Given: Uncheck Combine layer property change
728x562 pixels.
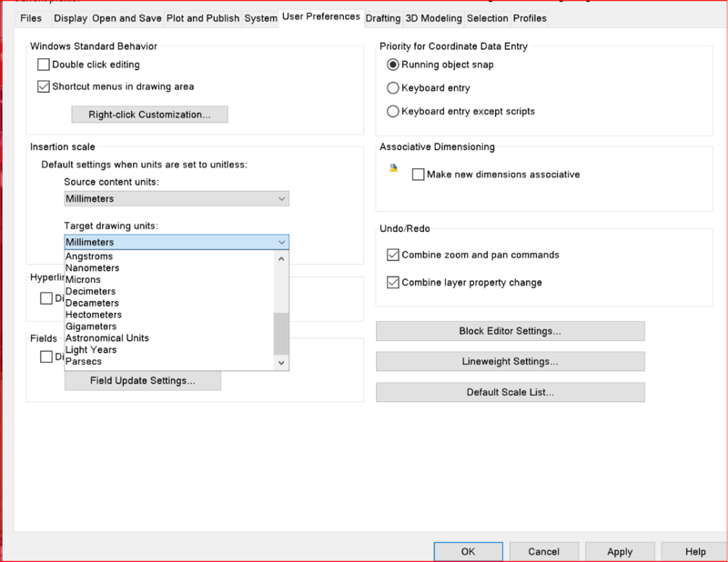Looking at the screenshot, I should [x=393, y=283].
